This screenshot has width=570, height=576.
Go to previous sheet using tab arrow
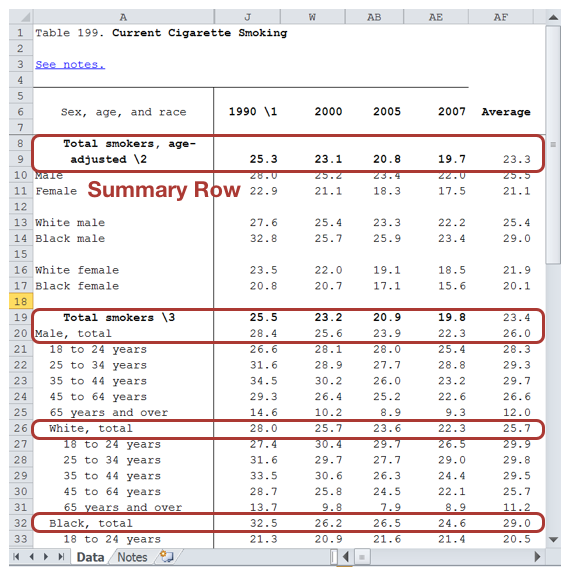click(x=32, y=557)
